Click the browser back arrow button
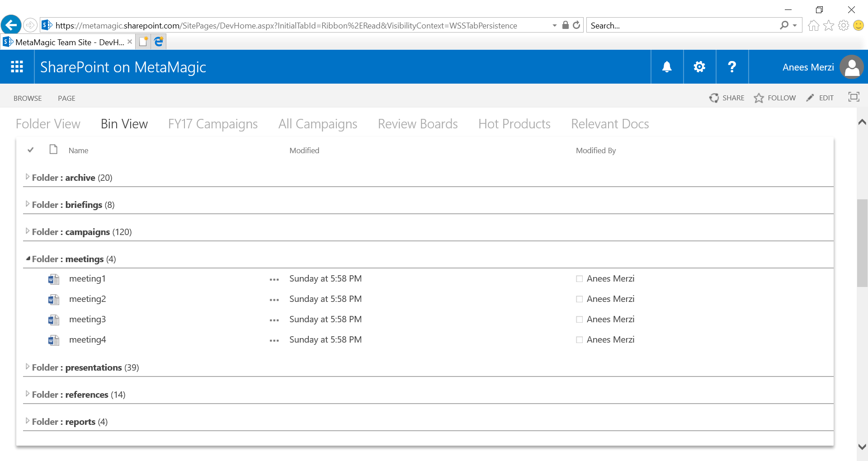Screen dimensions: 868x461 click(11, 25)
